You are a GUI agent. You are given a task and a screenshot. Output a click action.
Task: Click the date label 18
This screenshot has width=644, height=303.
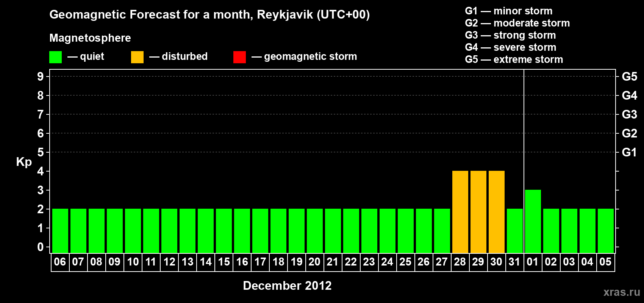coord(278,262)
